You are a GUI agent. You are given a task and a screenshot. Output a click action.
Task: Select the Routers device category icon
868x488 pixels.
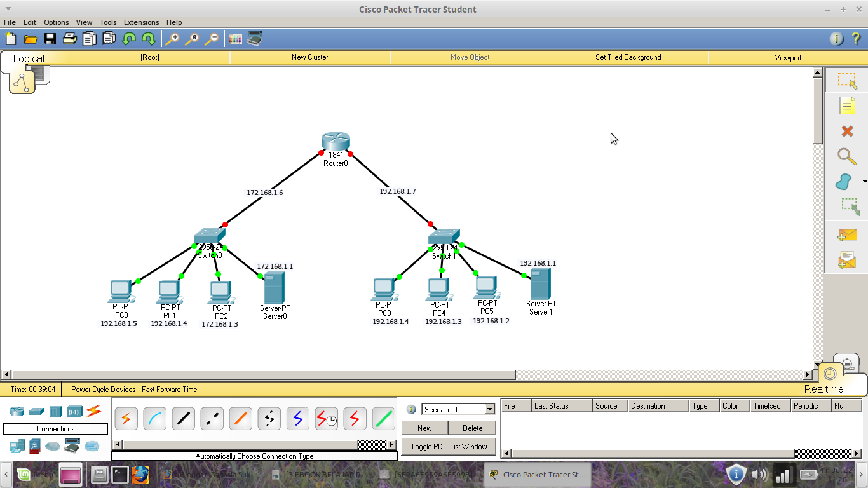coord(17,411)
